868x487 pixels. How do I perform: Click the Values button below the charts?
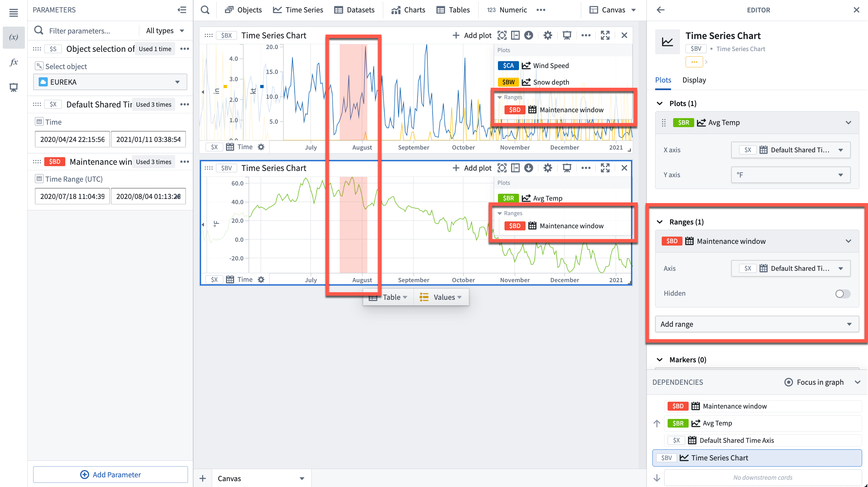tap(441, 297)
